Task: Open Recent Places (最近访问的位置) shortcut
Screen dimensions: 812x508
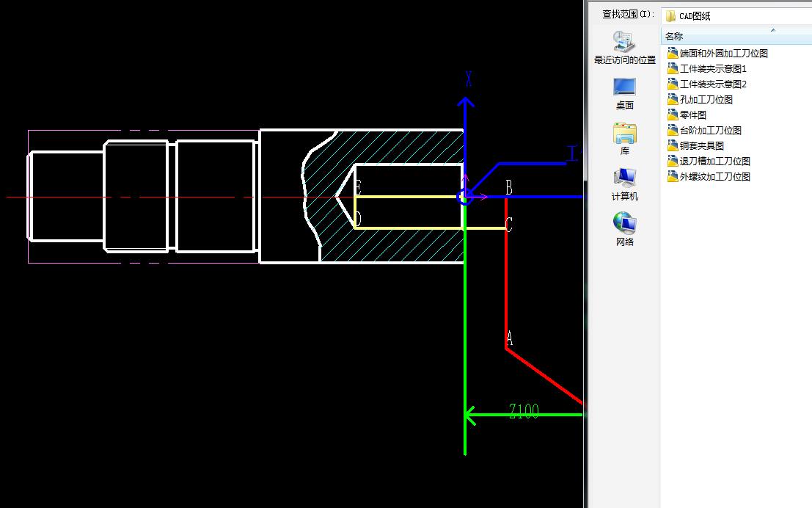Action: (x=624, y=48)
